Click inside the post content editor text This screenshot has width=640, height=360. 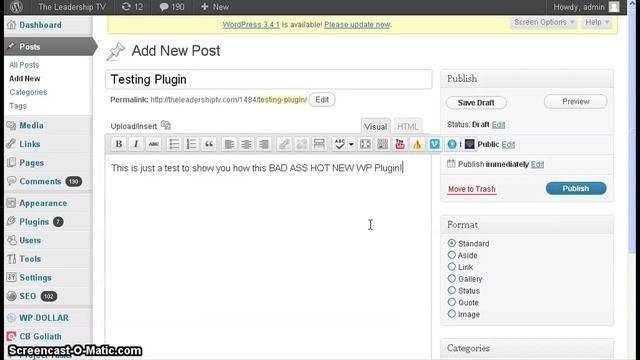pos(257,168)
